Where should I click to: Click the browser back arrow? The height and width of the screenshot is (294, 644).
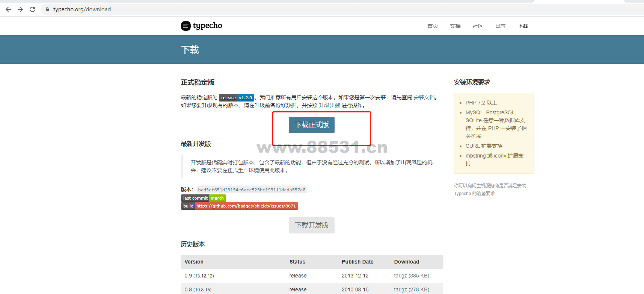(x=8, y=9)
